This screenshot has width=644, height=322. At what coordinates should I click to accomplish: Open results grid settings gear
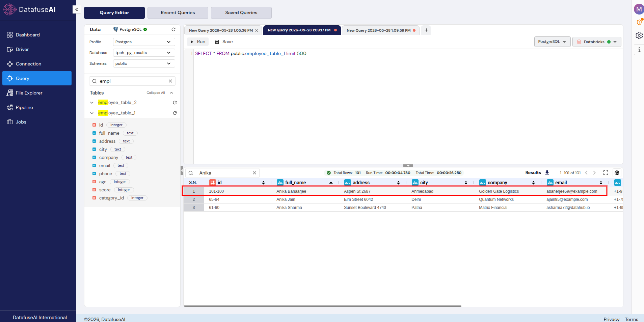617,173
